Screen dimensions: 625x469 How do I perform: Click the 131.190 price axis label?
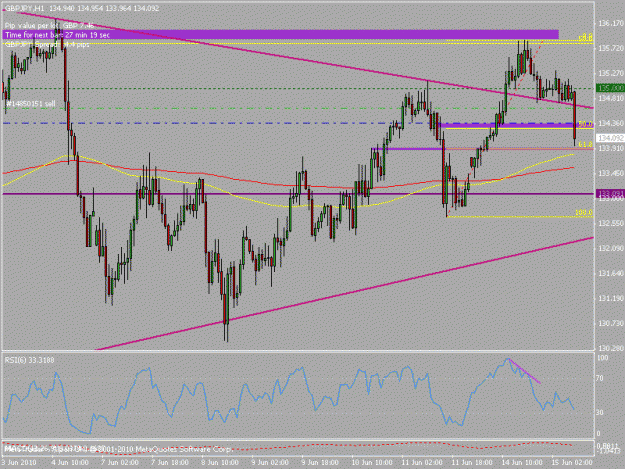pos(610,298)
